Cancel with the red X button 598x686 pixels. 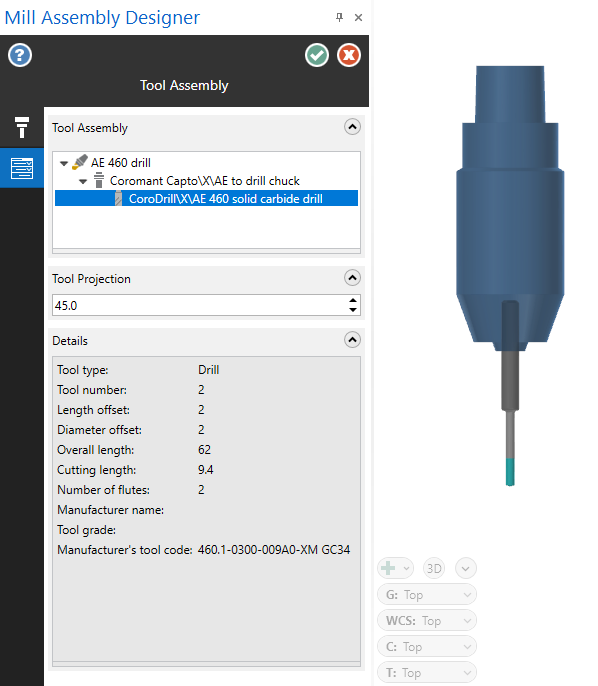(349, 56)
